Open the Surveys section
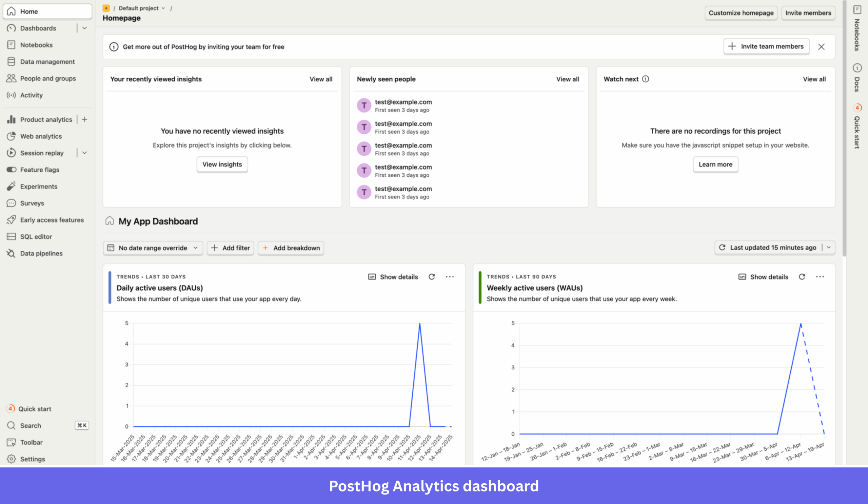Viewport: 868px width, 504px height. pos(31,203)
